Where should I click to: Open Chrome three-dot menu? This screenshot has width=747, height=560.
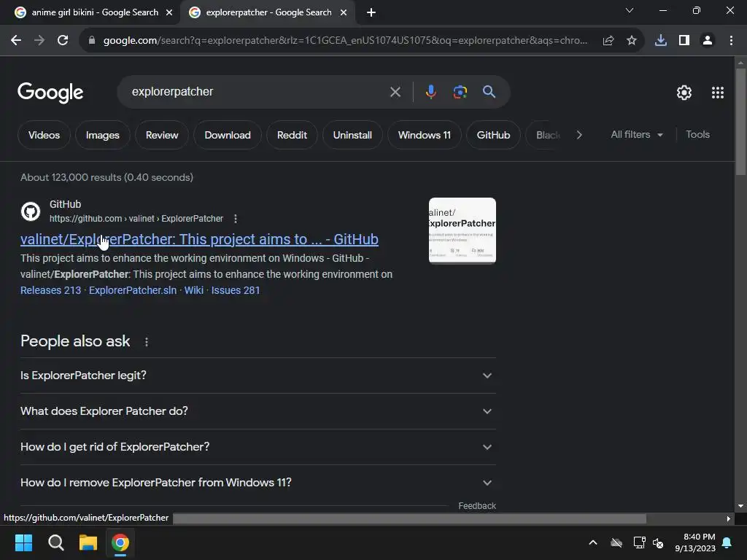[731, 41]
